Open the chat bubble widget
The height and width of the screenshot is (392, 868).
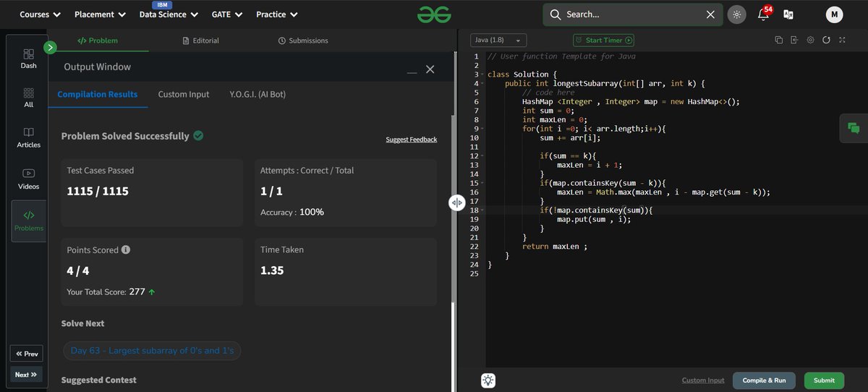[854, 128]
